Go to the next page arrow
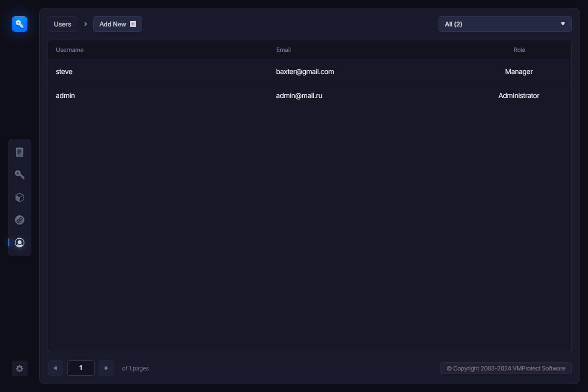 coord(106,368)
